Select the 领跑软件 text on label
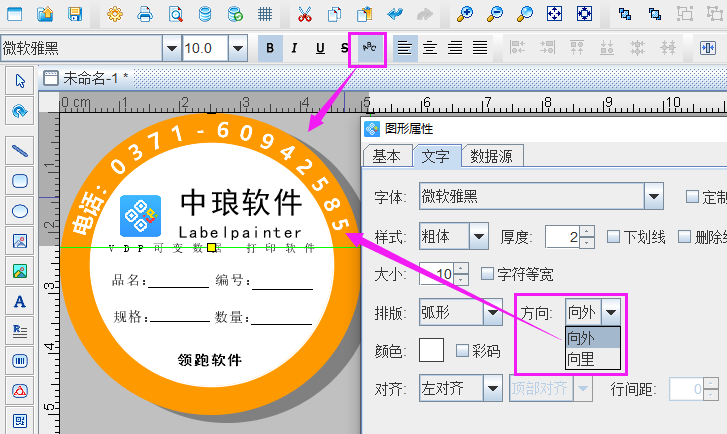 210,360
